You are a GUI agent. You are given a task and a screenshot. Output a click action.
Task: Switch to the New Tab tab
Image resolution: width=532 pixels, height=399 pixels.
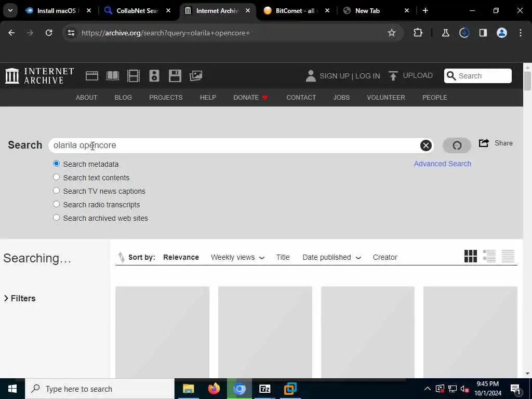pos(367,10)
